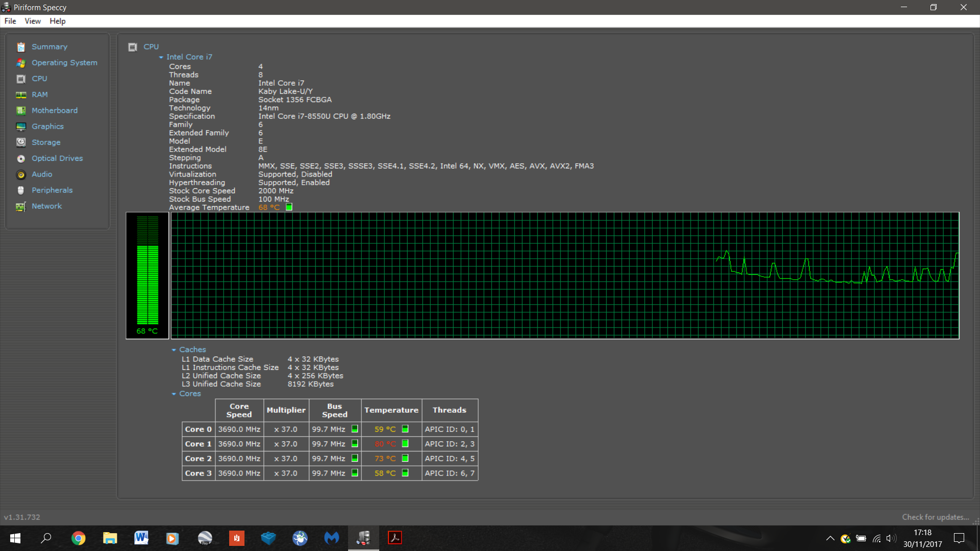Open the Network icon in sidebar
This screenshot has width=980, height=551.
pos(21,206)
